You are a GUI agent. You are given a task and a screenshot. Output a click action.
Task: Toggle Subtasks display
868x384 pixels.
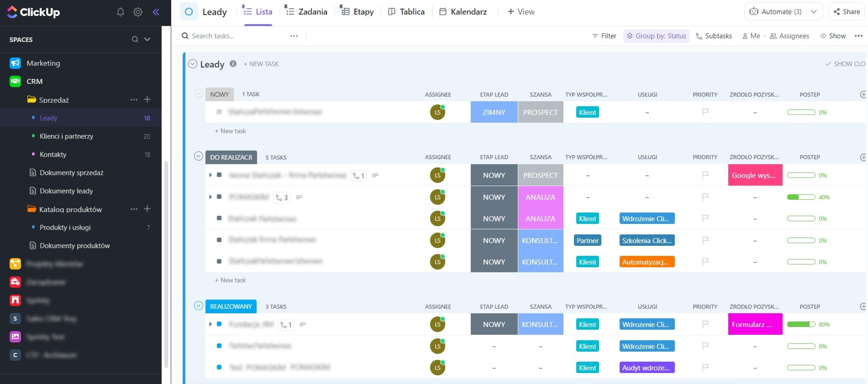(x=714, y=36)
